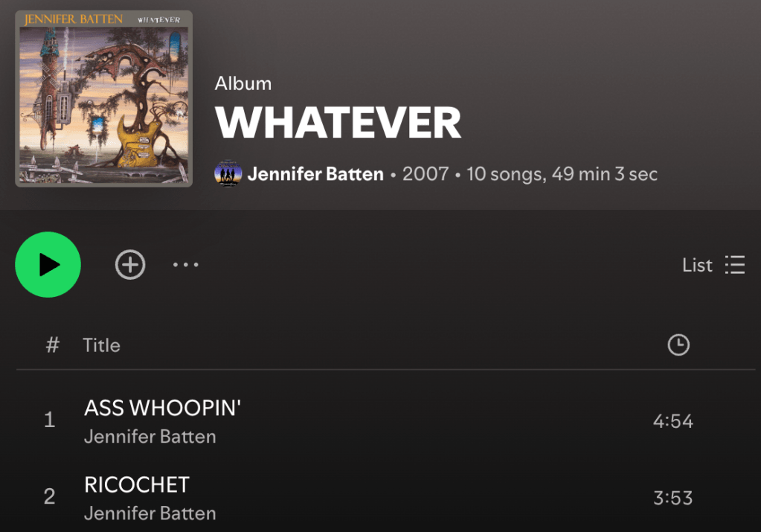Image resolution: width=761 pixels, height=532 pixels.
Task: Select the ASS WHOOPIN' track title
Action: click(163, 408)
